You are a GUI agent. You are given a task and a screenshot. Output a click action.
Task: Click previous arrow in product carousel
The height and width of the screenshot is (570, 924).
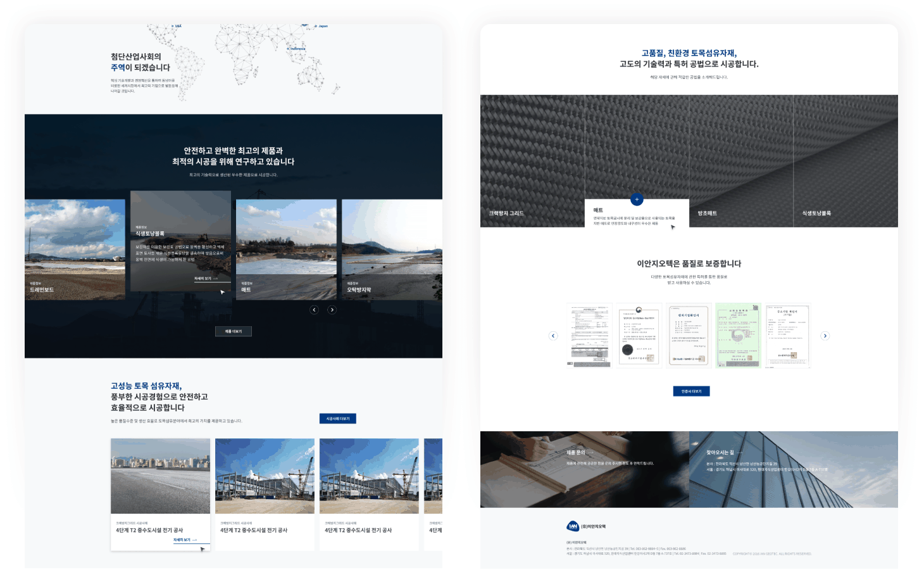click(315, 310)
